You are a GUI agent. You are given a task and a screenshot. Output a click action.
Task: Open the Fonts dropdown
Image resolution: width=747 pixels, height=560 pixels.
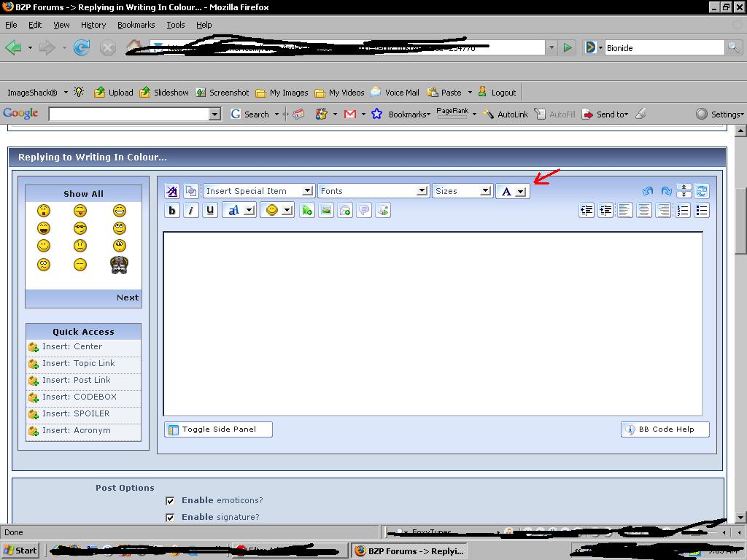[x=373, y=191]
